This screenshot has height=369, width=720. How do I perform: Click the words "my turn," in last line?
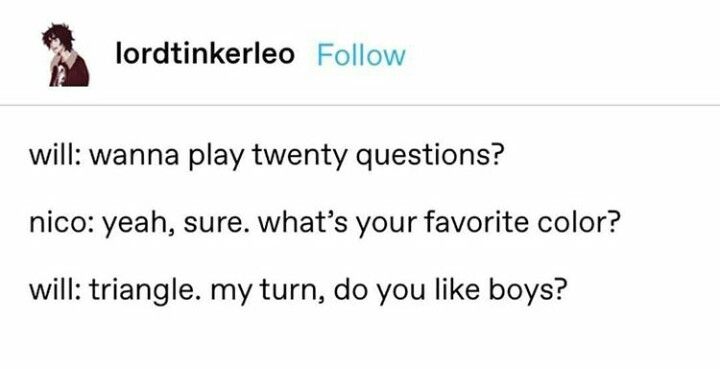click(269, 292)
